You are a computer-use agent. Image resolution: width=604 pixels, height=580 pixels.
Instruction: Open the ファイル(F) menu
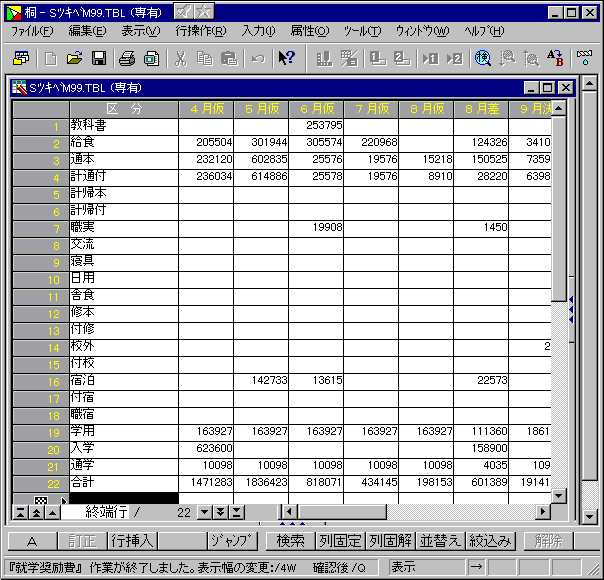[x=32, y=31]
